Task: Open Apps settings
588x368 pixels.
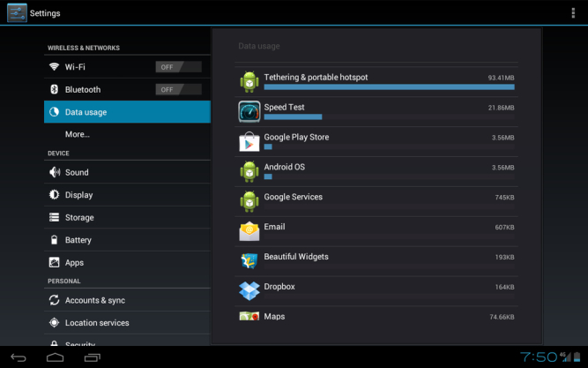Action: [127, 262]
